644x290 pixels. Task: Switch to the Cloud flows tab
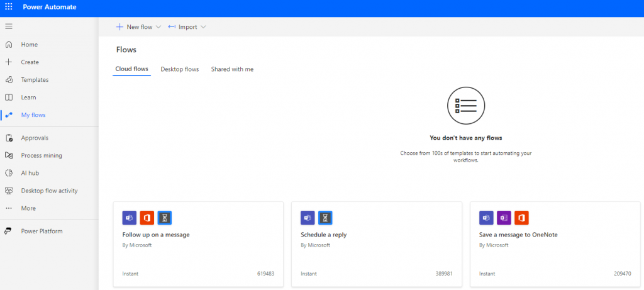132,69
